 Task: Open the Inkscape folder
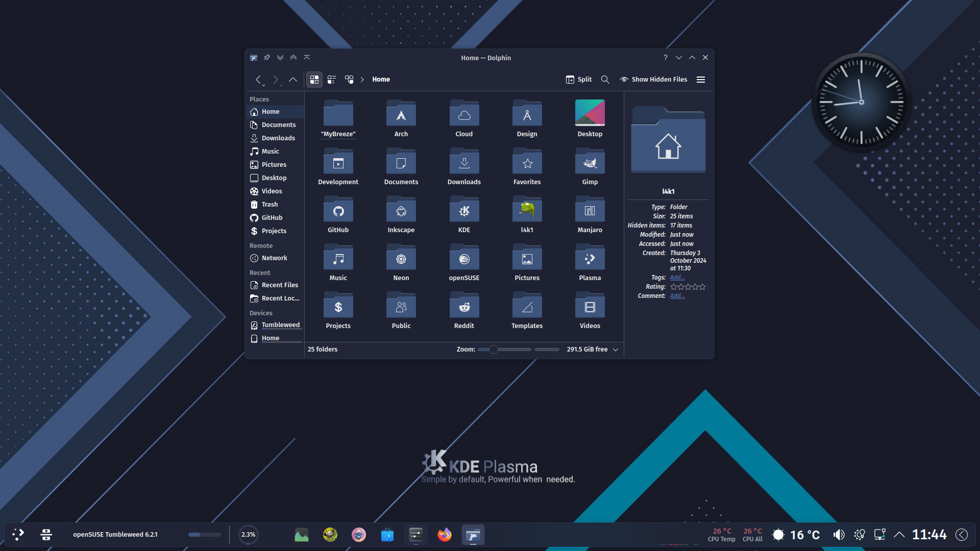point(401,214)
